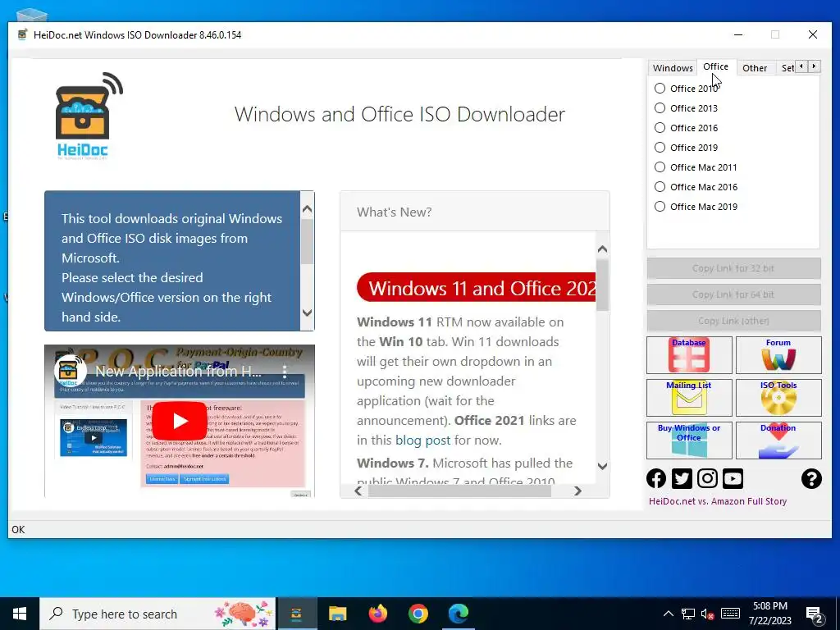This screenshot has height=630, width=840.
Task: Select the Office Mac 2016 radio button
Action: pos(660,186)
